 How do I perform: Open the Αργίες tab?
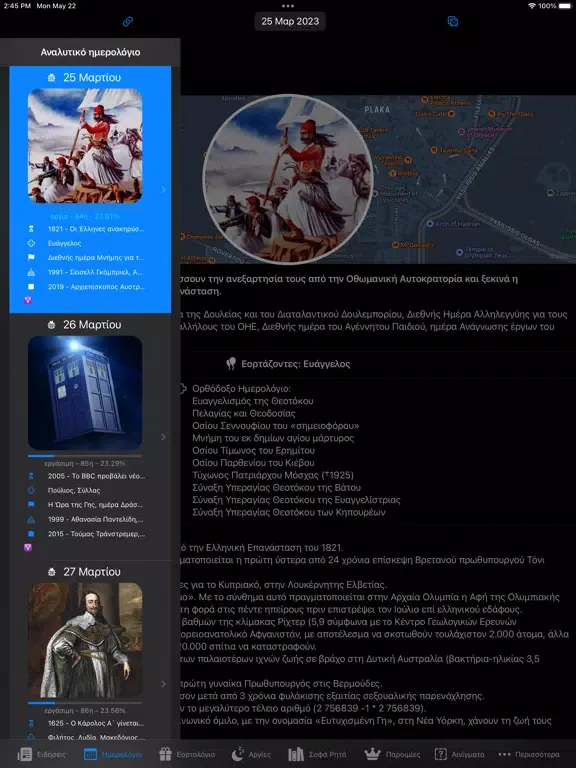[x=251, y=754]
